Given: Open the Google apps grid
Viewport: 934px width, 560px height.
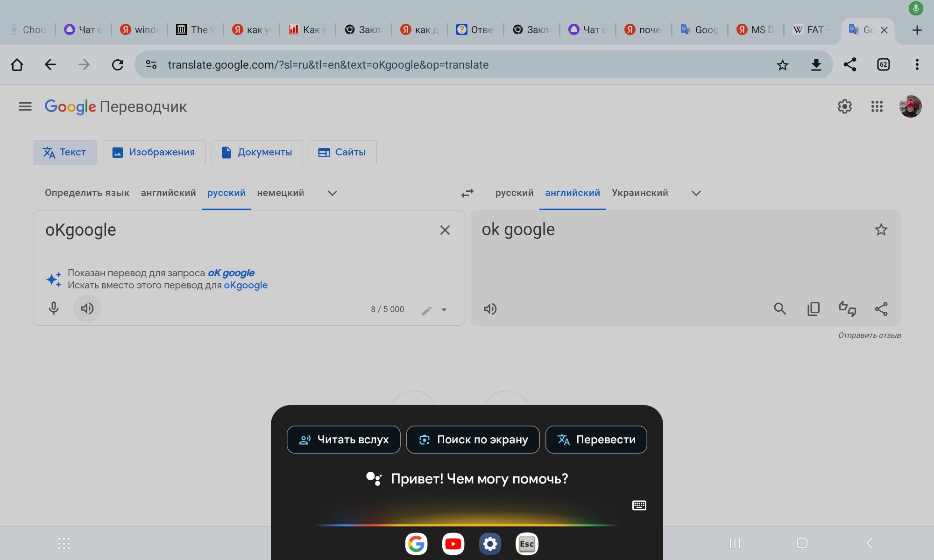Looking at the screenshot, I should (877, 106).
